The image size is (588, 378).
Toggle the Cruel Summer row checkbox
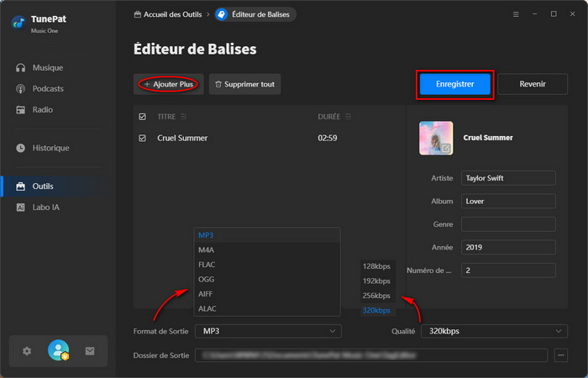coord(143,139)
